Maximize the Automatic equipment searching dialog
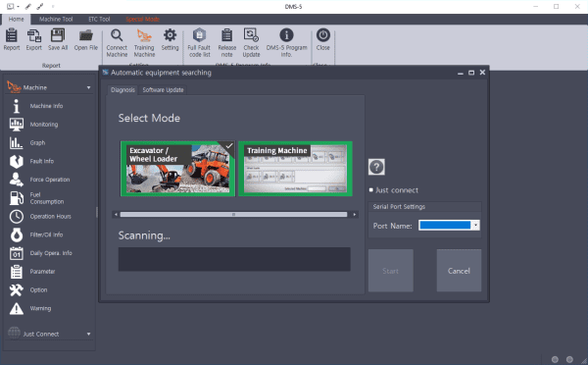This screenshot has height=365, width=588. tap(471, 73)
